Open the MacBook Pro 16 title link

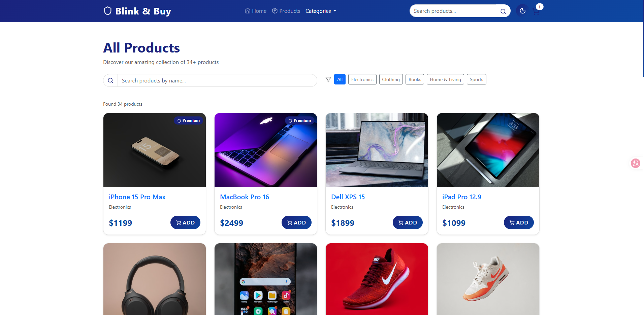pos(245,197)
